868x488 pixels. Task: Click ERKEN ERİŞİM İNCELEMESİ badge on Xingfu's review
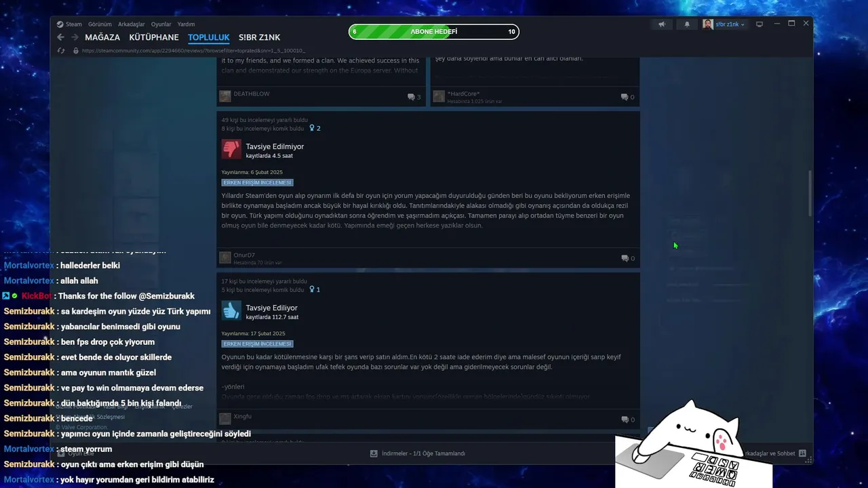[257, 344]
